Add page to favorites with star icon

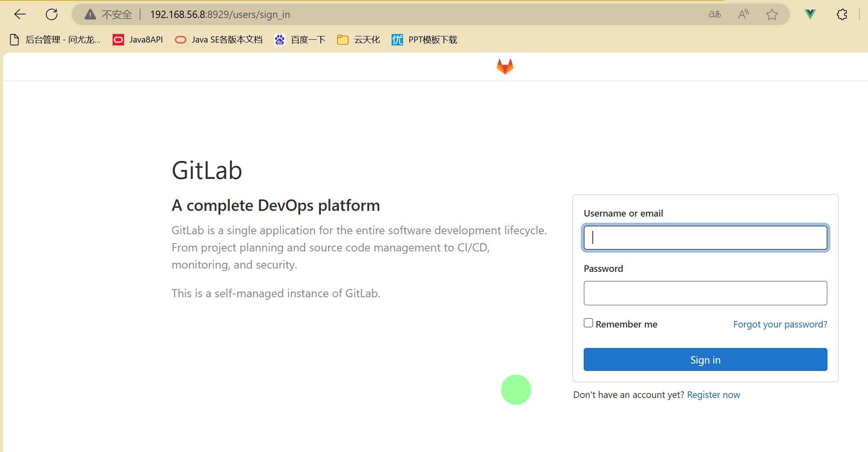772,15
